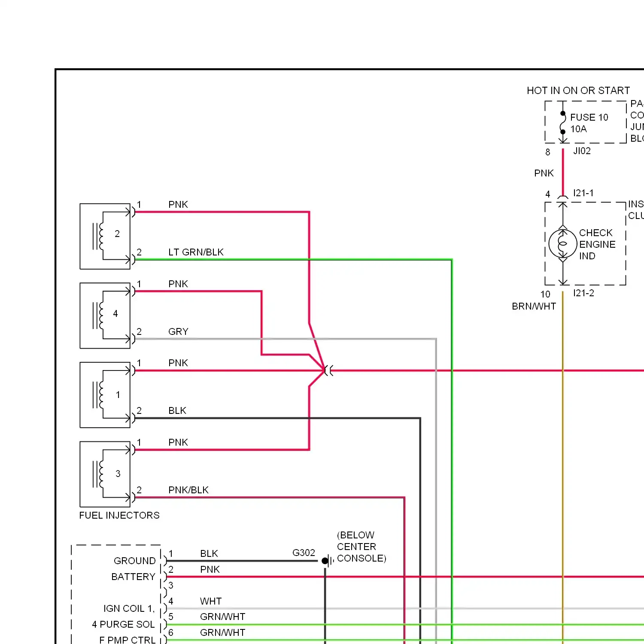This screenshot has height=644, width=644.
Task: Click pin number 8 at connector JI02
Action: pyautogui.click(x=547, y=152)
